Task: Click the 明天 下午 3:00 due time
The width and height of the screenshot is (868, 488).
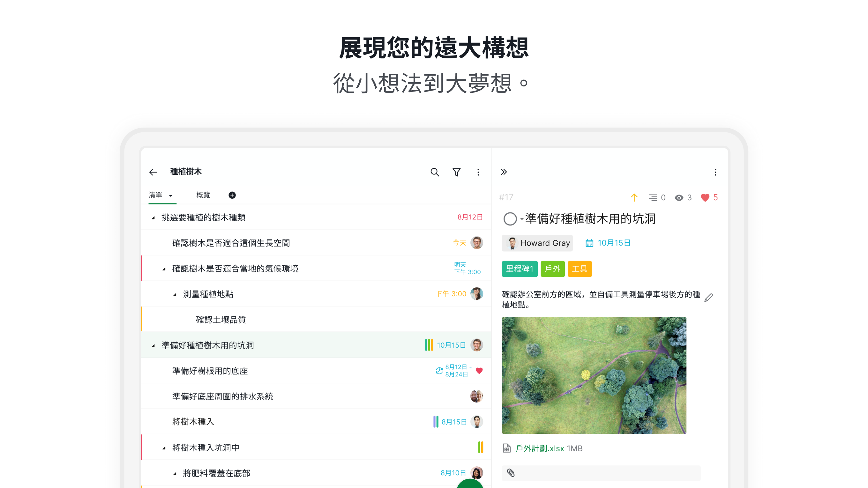Action: click(x=467, y=268)
